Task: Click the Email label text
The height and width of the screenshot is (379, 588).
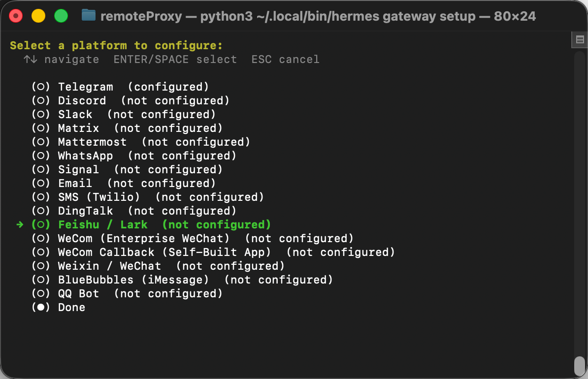Action: (x=75, y=183)
